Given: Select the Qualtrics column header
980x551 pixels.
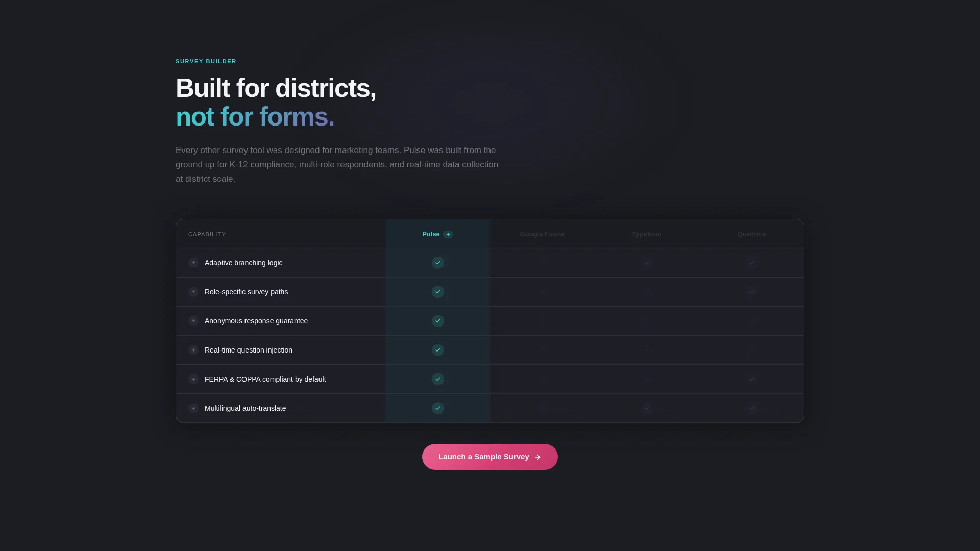Looking at the screenshot, I should [751, 234].
